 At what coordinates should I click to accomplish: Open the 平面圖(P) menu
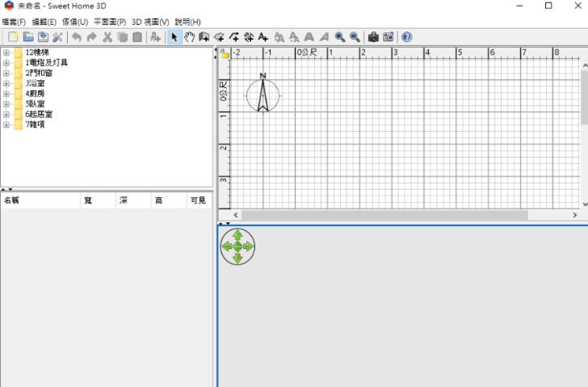tap(110, 22)
